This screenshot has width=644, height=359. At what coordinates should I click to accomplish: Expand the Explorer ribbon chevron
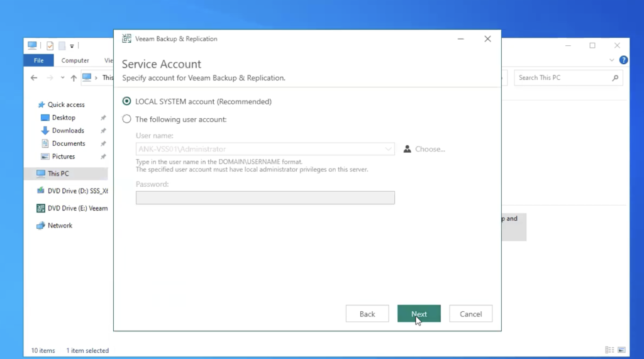(611, 60)
